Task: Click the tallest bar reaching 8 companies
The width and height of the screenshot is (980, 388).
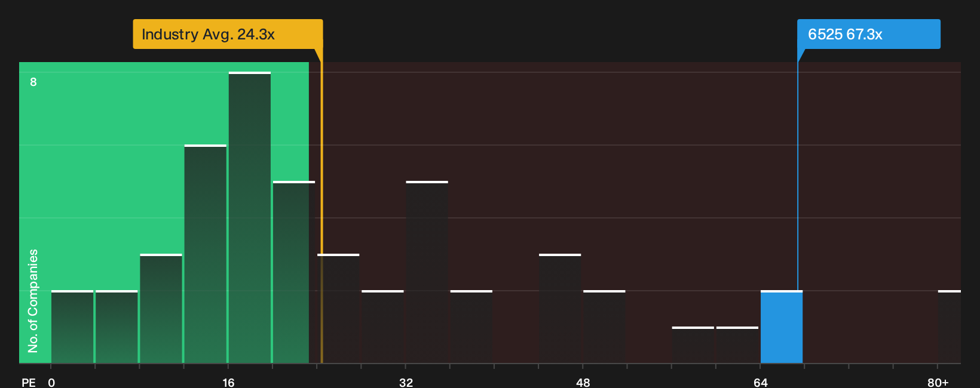Action: click(250, 217)
